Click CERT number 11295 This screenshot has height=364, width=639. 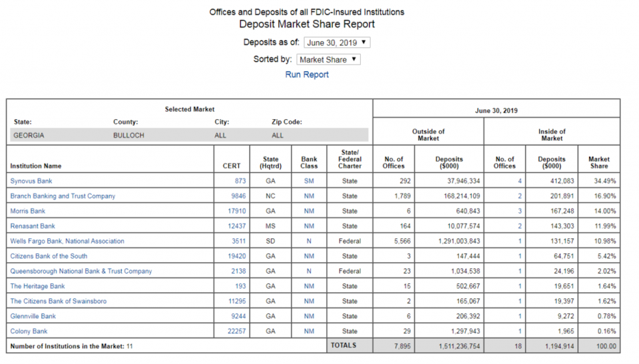coord(237,301)
